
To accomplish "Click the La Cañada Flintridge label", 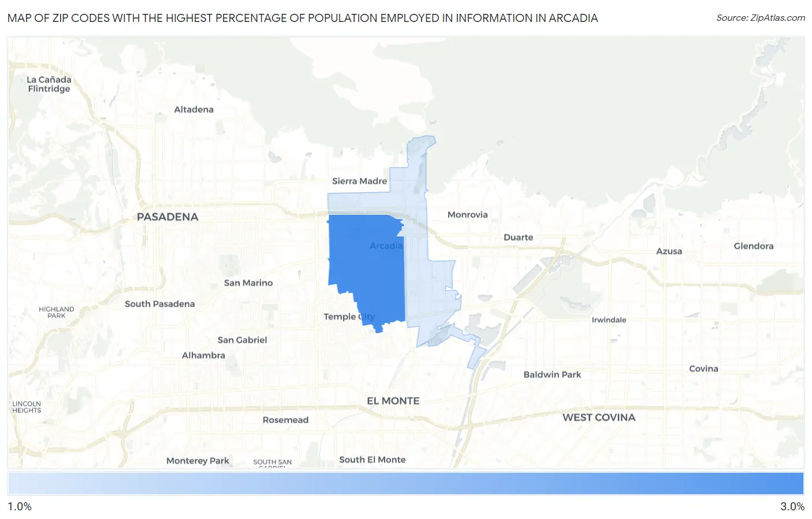I will coord(49,84).
